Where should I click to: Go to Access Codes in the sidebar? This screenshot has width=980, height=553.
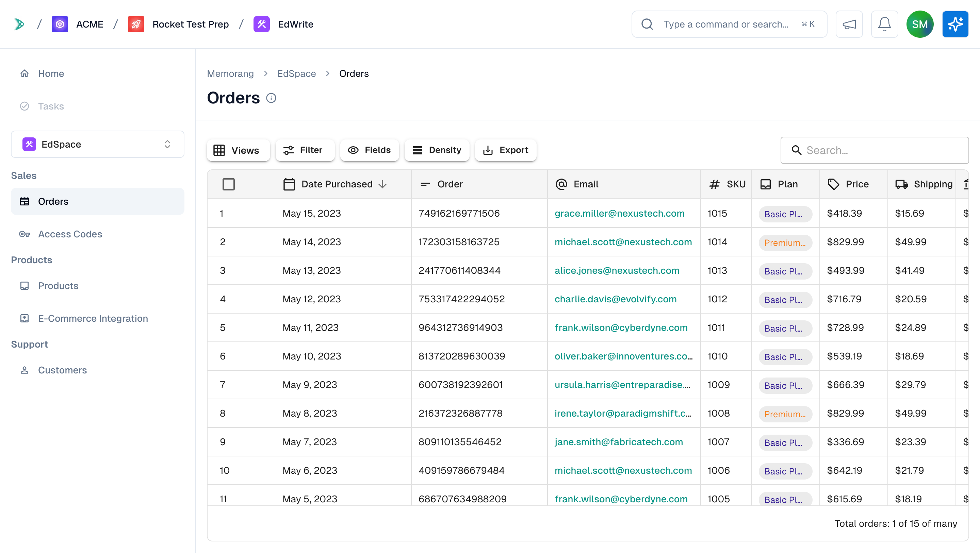point(98,234)
